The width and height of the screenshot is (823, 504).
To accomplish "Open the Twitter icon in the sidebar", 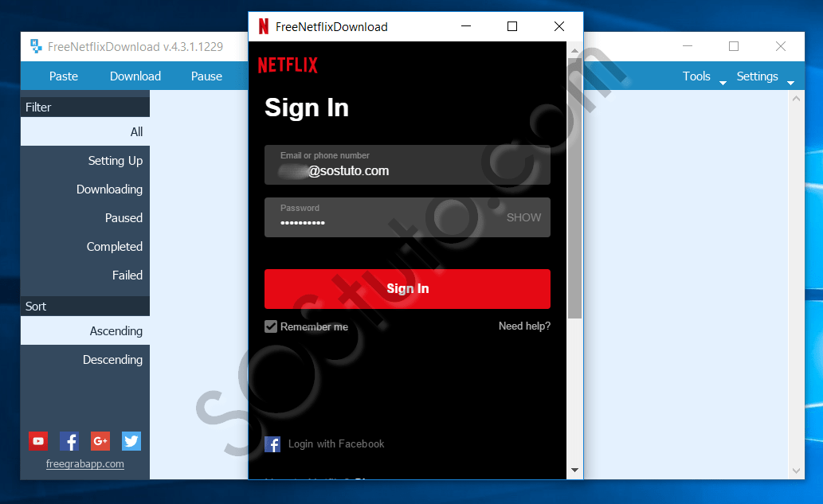I will point(131,440).
